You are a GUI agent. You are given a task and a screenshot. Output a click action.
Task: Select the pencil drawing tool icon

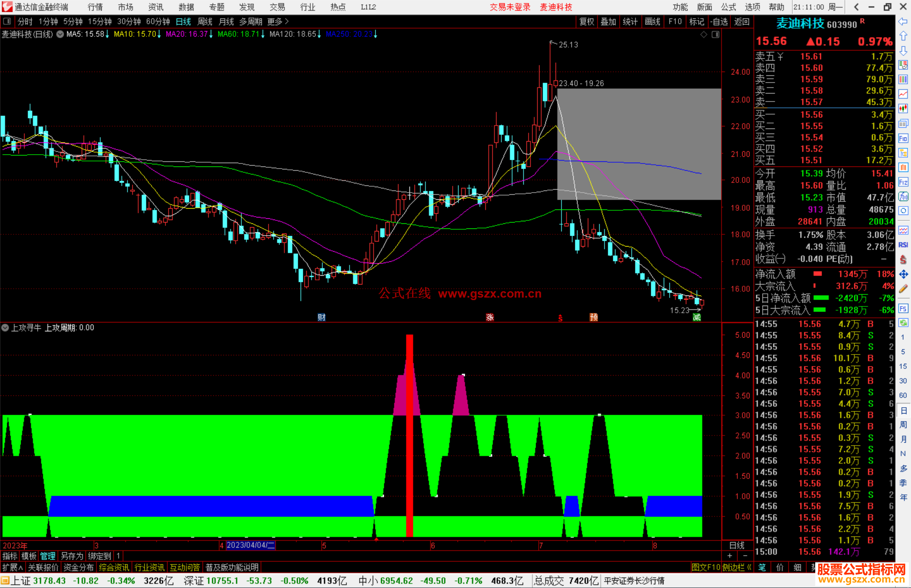tap(903, 289)
